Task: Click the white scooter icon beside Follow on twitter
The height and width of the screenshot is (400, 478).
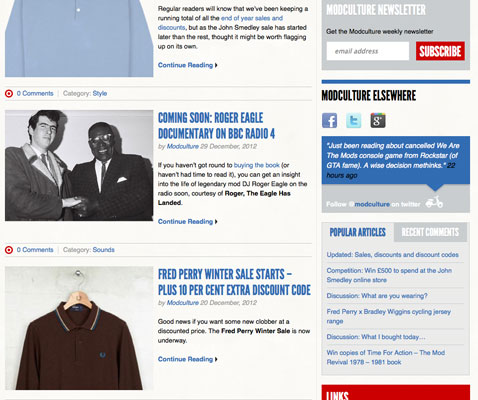Action: coord(434,202)
